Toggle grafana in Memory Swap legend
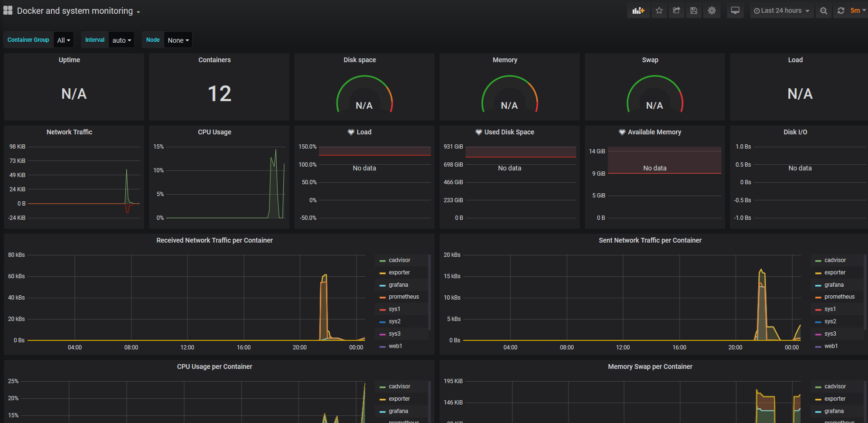 tap(834, 411)
